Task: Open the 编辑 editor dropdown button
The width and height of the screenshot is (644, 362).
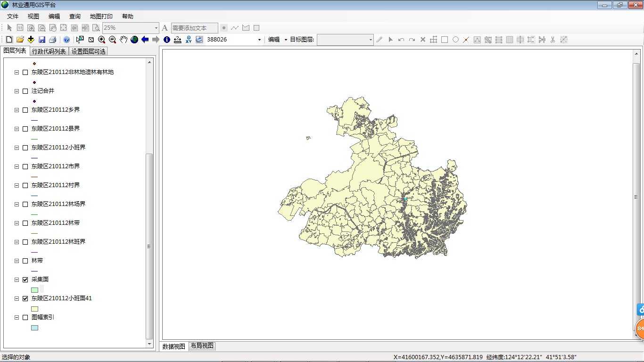Action: coord(278,40)
